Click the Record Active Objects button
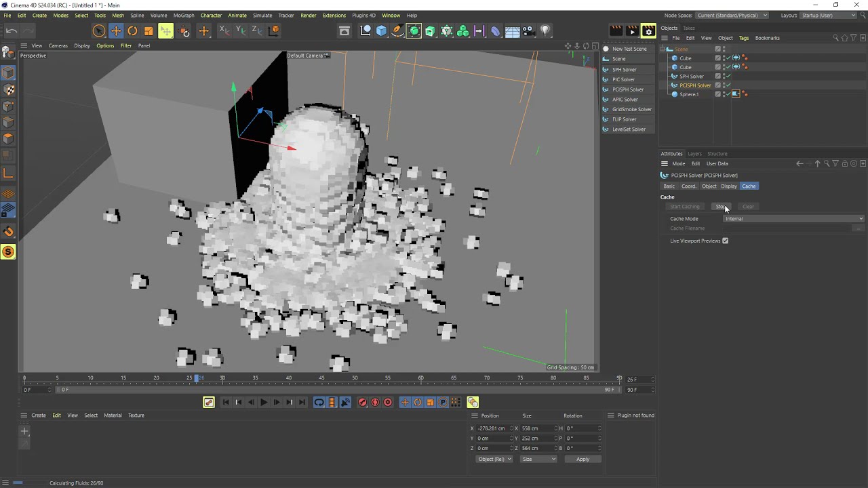Viewport: 868px width, 488px height. point(362,403)
